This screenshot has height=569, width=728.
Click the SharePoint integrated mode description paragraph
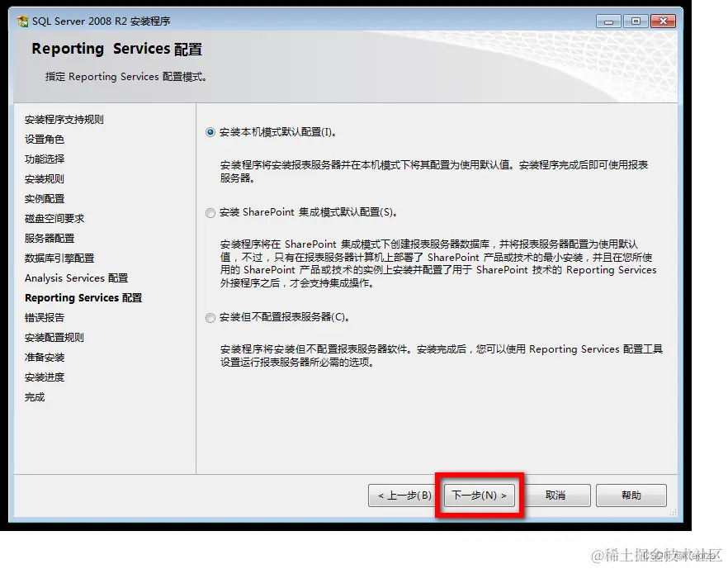[x=438, y=263]
